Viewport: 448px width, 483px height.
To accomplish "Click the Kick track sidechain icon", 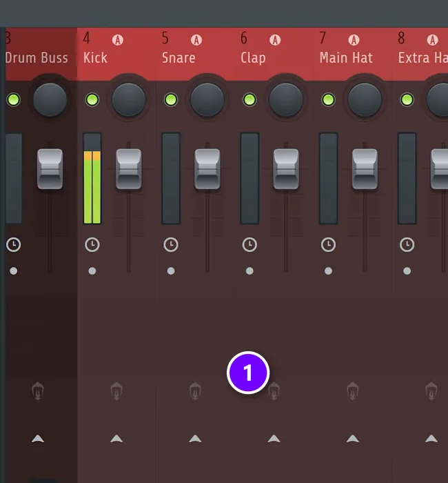I will tap(116, 391).
